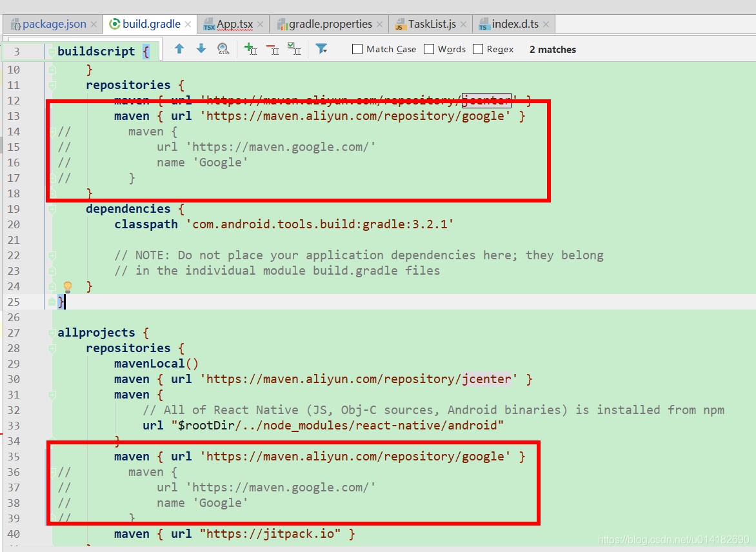Image resolution: width=756 pixels, height=552 pixels.
Task: Enable the Regex checkbox
Action: (478, 49)
